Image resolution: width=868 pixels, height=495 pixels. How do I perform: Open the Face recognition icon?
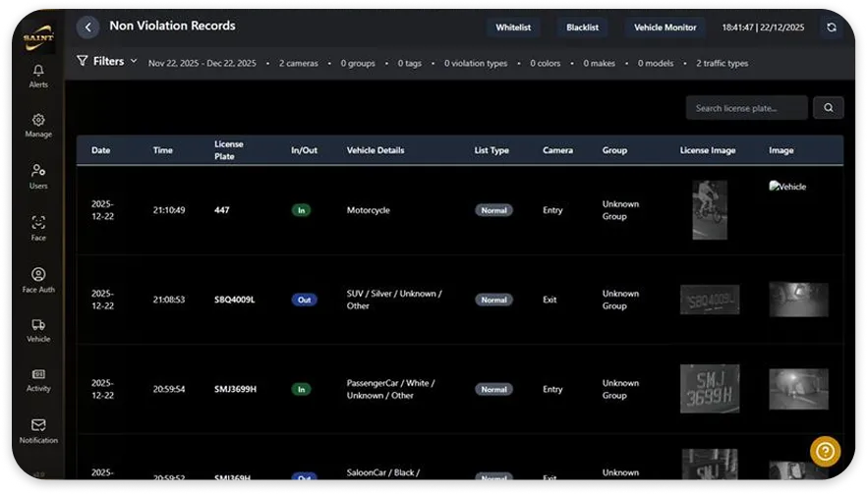coord(38,224)
